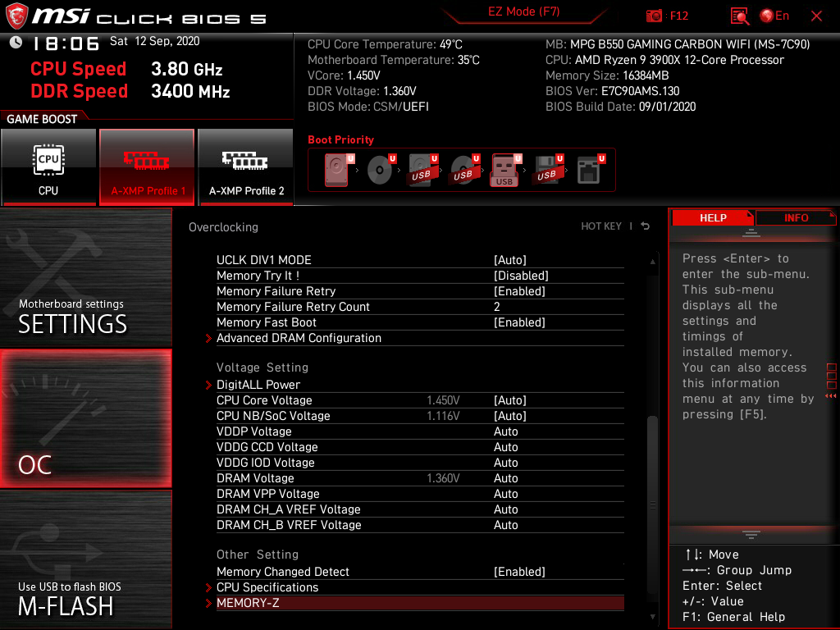Toggle A-XMP Profile 1

pyautogui.click(x=147, y=167)
